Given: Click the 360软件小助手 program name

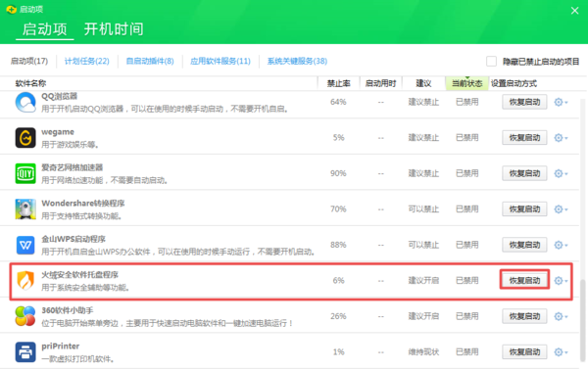Looking at the screenshot, I should 67,310.
